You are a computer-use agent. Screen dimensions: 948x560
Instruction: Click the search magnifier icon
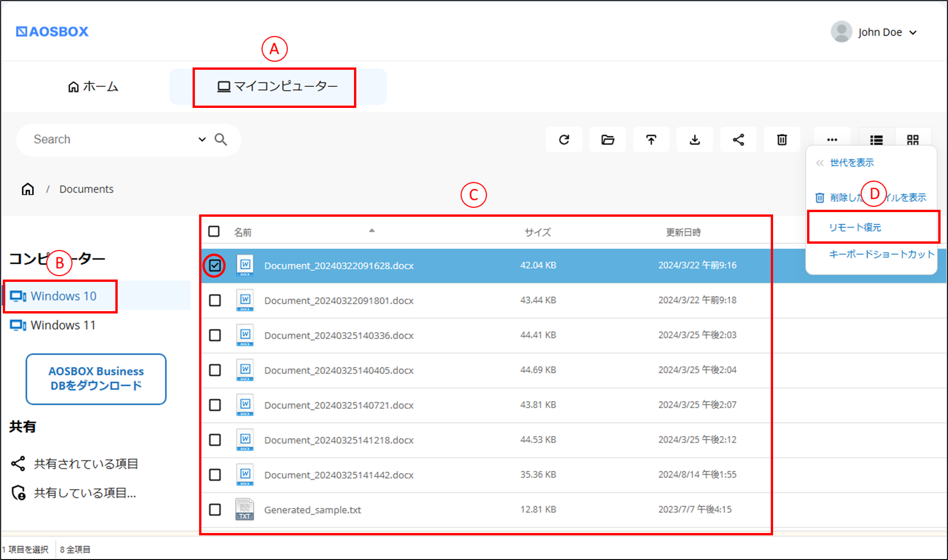[220, 139]
